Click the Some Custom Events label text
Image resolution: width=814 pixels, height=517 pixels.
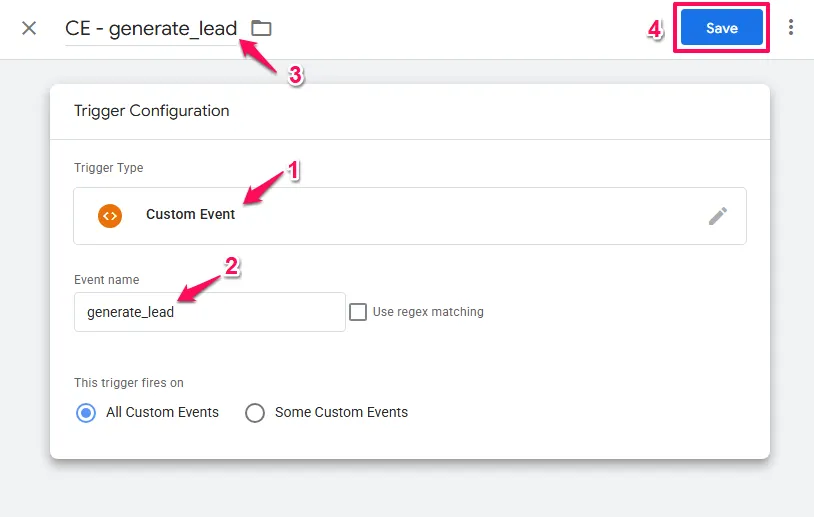[341, 412]
